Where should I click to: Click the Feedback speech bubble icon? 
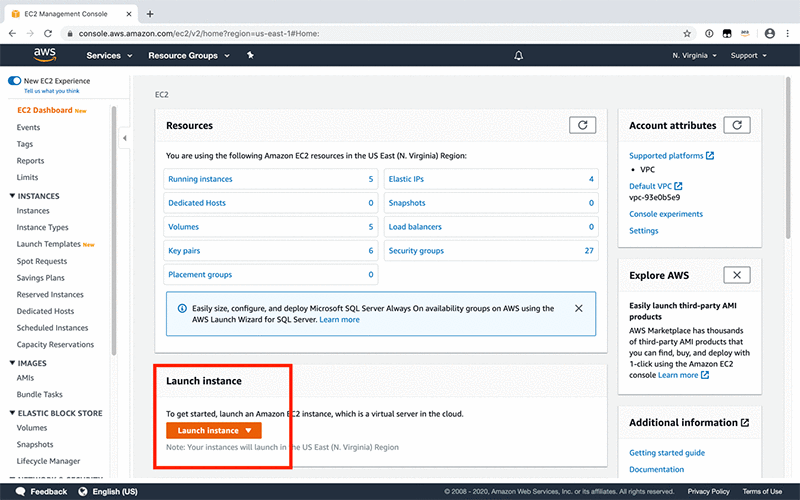(x=20, y=491)
